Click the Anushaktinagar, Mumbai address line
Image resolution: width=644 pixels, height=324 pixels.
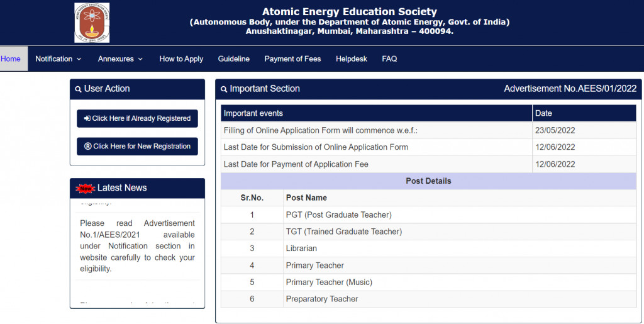[x=350, y=31]
